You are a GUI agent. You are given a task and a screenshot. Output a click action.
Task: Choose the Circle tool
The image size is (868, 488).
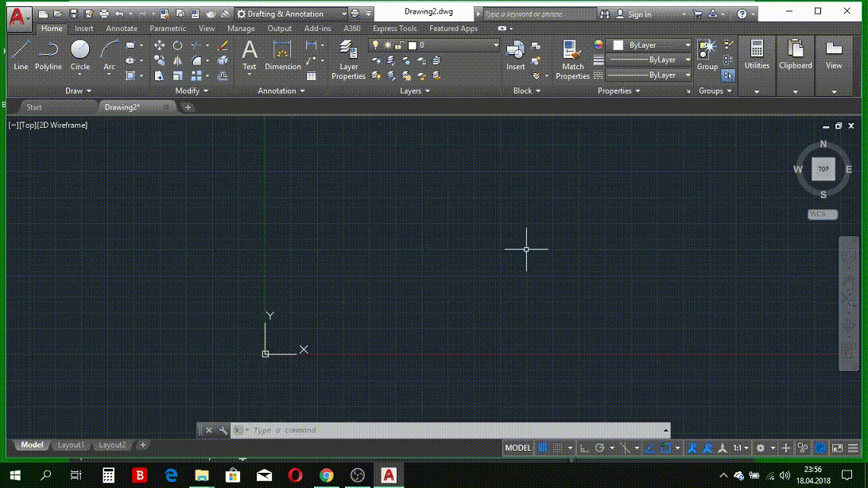pos(79,55)
